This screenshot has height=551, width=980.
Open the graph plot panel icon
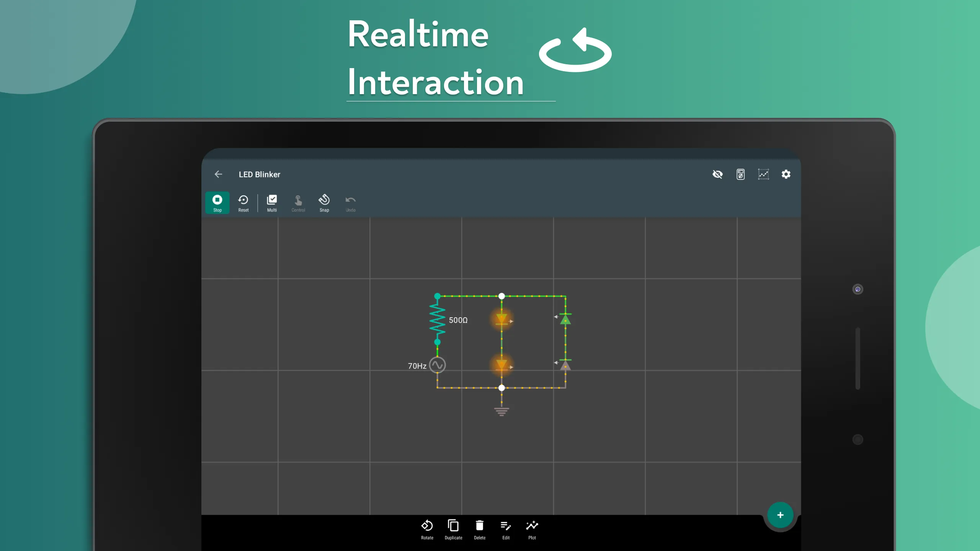[x=763, y=174]
